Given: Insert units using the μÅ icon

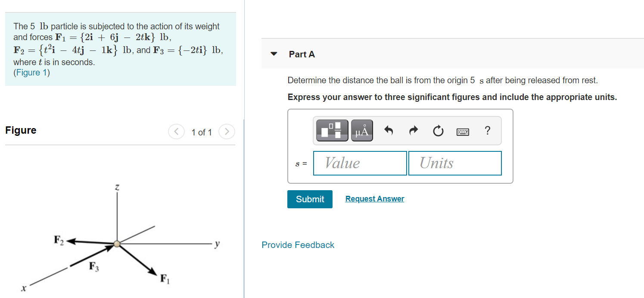Looking at the screenshot, I should point(361,130).
